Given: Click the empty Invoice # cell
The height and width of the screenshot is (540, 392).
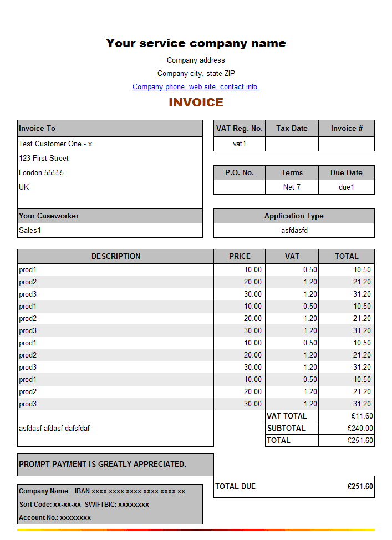Looking at the screenshot, I should tap(347, 144).
